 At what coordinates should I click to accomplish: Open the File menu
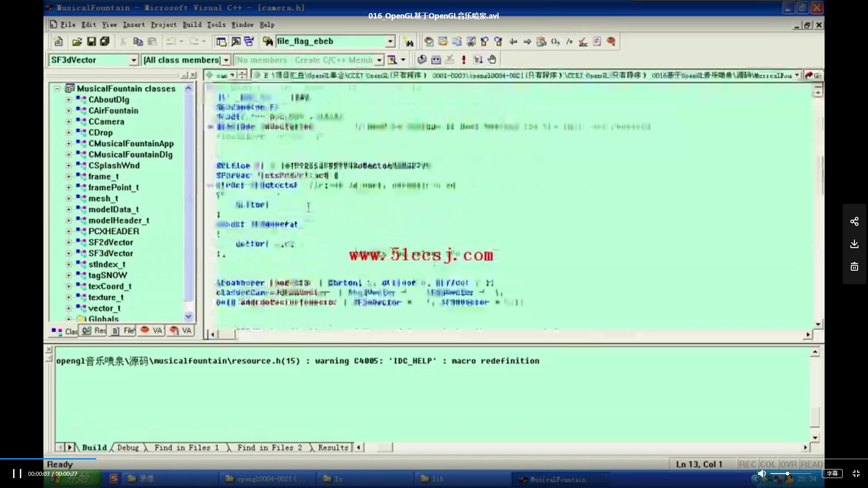68,25
